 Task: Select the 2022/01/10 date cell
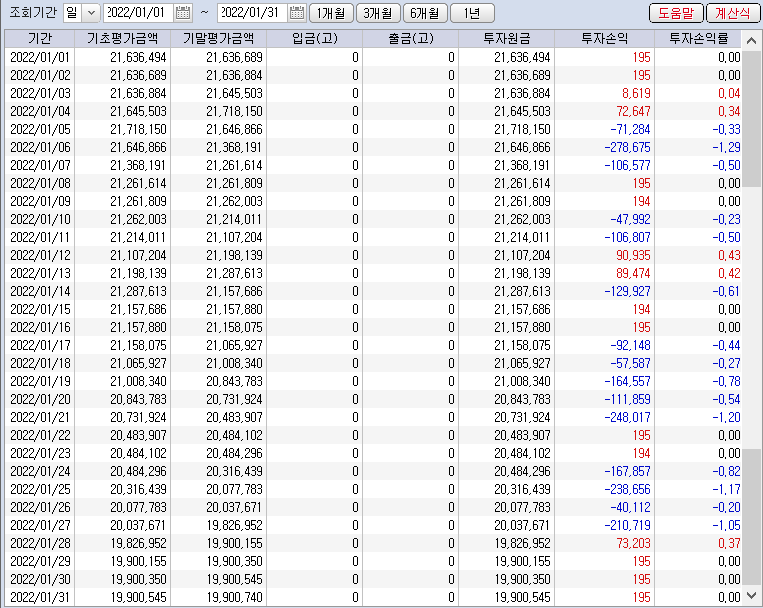tap(40, 220)
